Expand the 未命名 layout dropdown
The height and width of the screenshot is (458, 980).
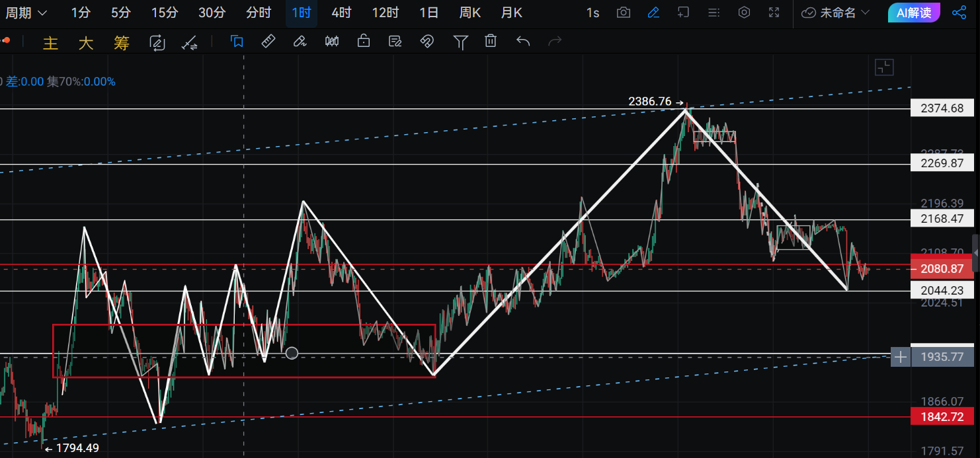pyautogui.click(x=836, y=13)
